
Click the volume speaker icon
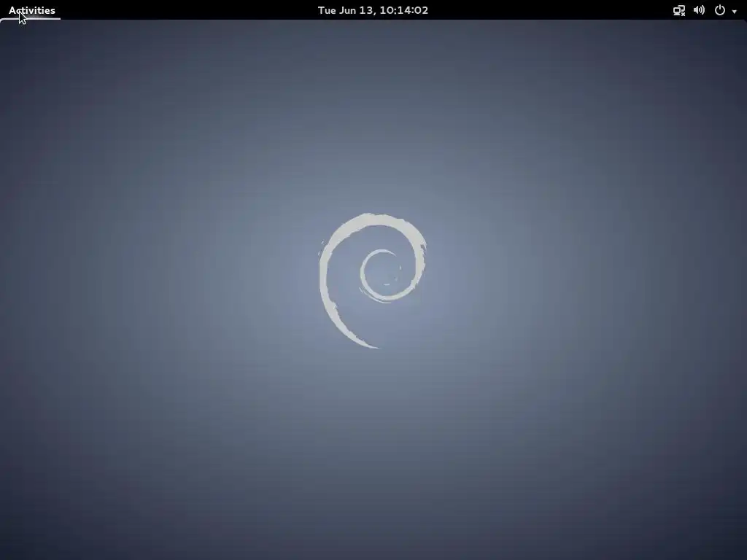click(699, 10)
